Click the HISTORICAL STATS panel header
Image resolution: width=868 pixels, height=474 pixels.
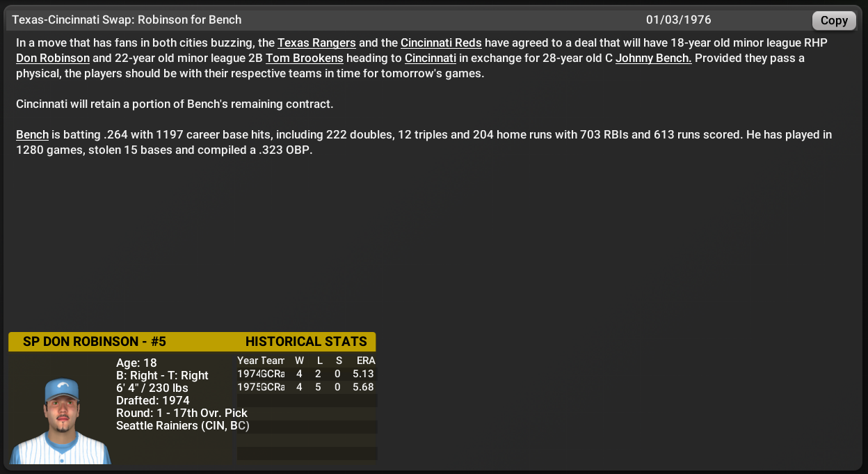click(307, 342)
